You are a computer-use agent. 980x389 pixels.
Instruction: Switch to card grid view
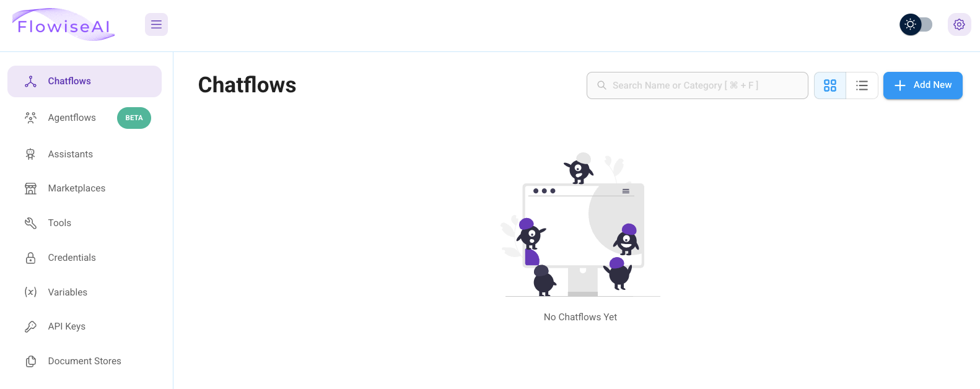tap(830, 85)
